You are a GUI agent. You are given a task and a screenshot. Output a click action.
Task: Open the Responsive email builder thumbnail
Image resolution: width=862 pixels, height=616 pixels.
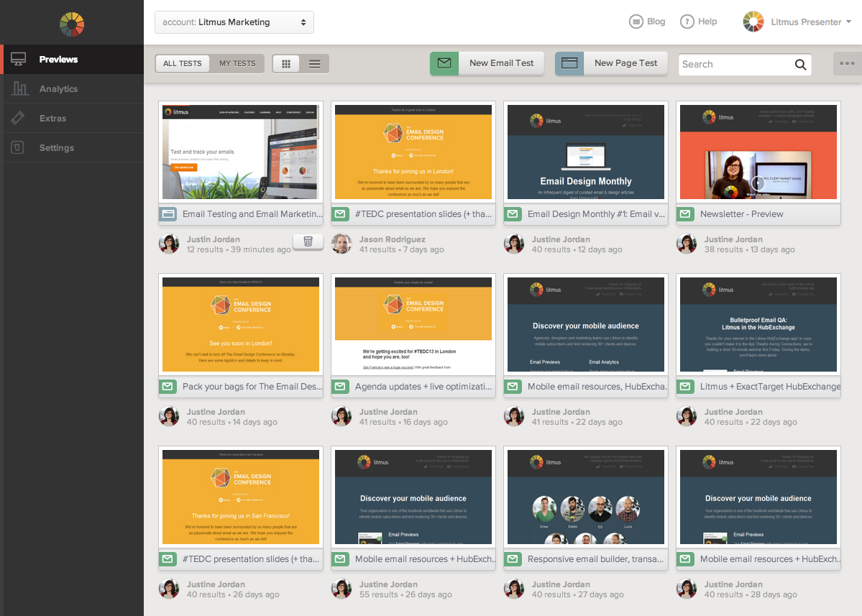(x=586, y=497)
